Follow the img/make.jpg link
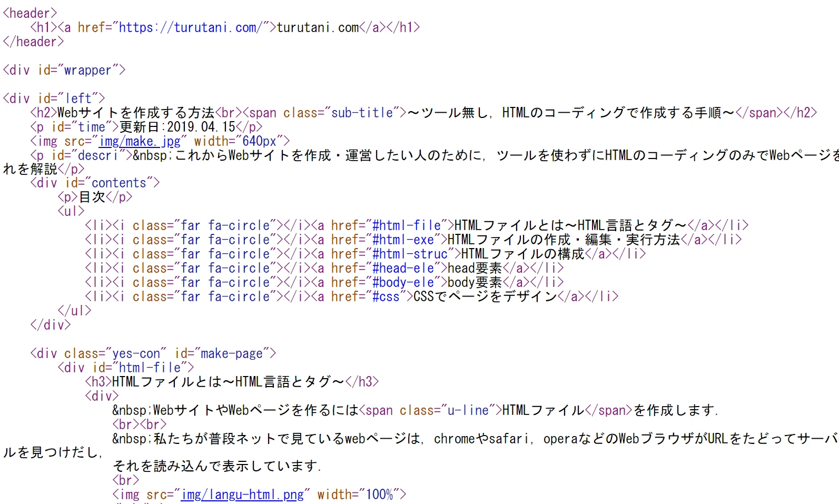 (x=140, y=141)
